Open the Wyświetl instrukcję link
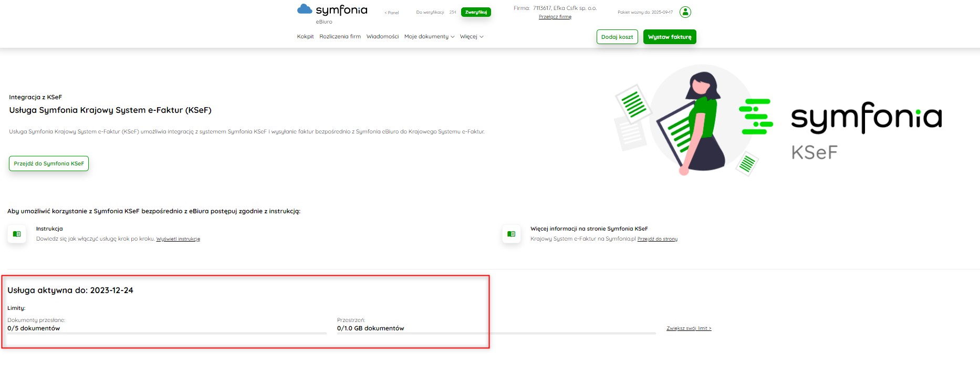This screenshot has height=374, width=980. click(x=178, y=239)
